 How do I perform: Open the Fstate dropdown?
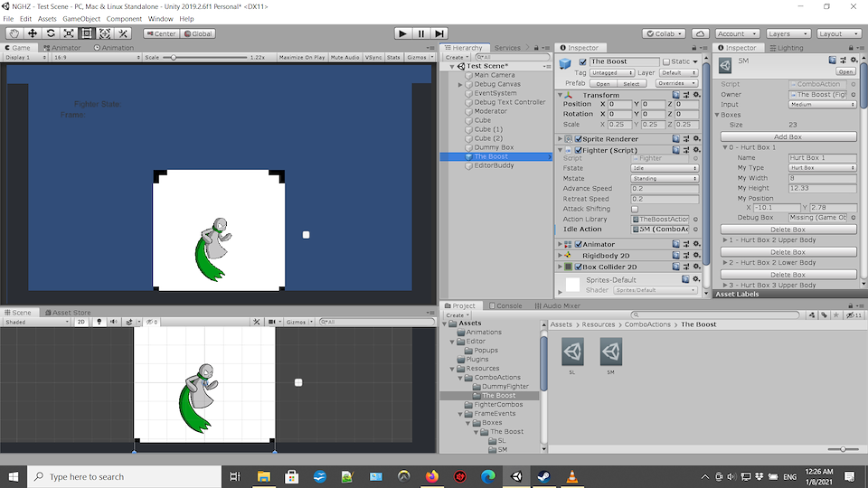tap(665, 168)
